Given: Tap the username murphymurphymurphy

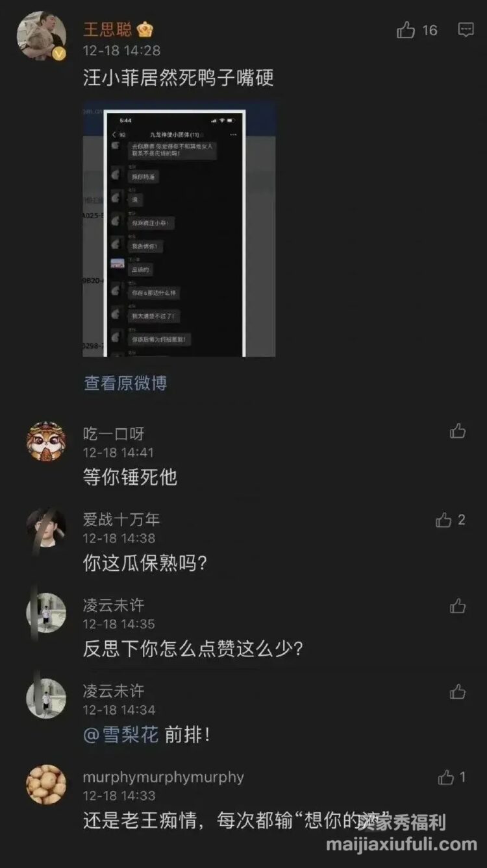Looking at the screenshot, I should coord(164,777).
